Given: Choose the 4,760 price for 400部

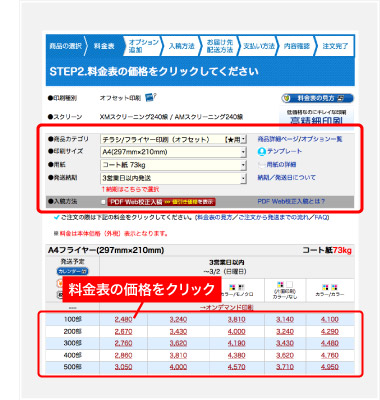Looking at the screenshot, I should click(x=330, y=355).
